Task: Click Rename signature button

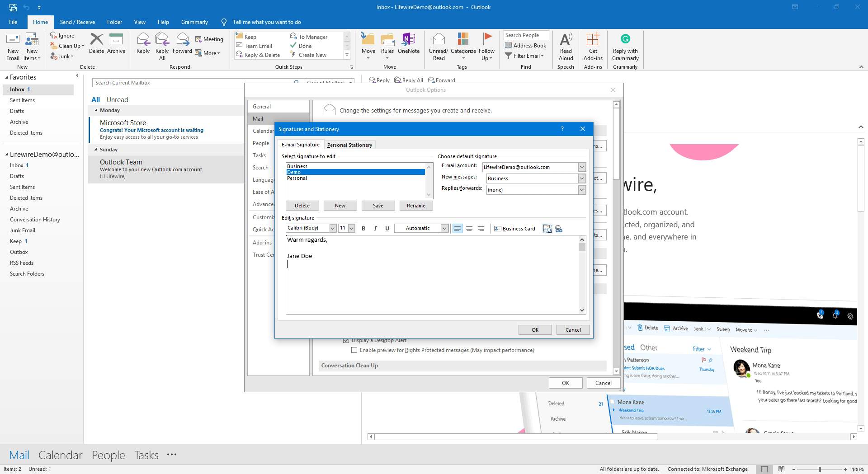Action: click(x=416, y=206)
